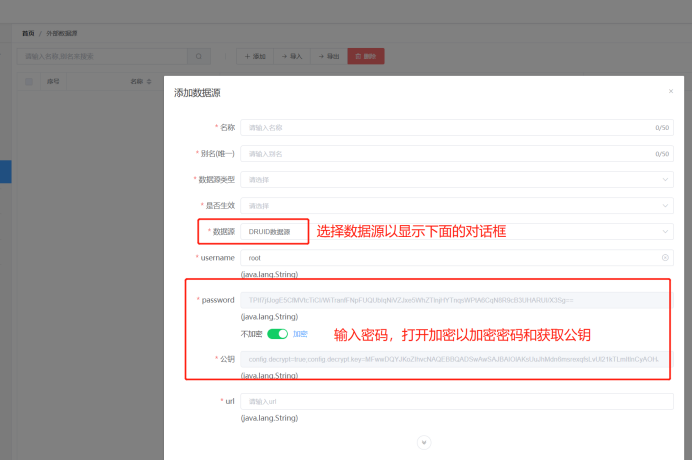The width and height of the screenshot is (693, 460).
Task: Click the 名称 input field
Action: (x=445, y=128)
